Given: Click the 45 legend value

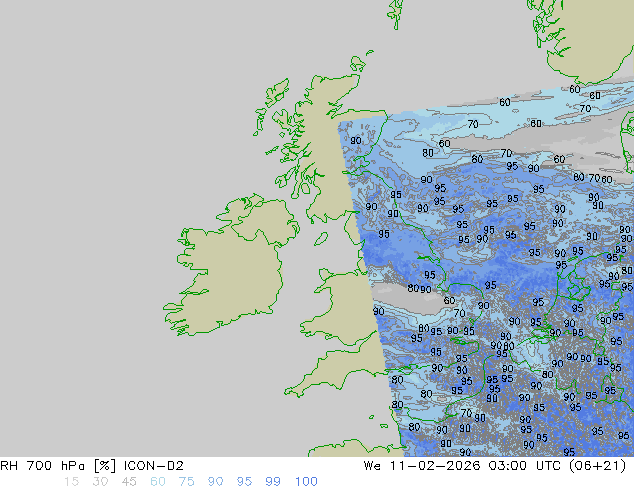Looking at the screenshot, I should pos(129,482).
